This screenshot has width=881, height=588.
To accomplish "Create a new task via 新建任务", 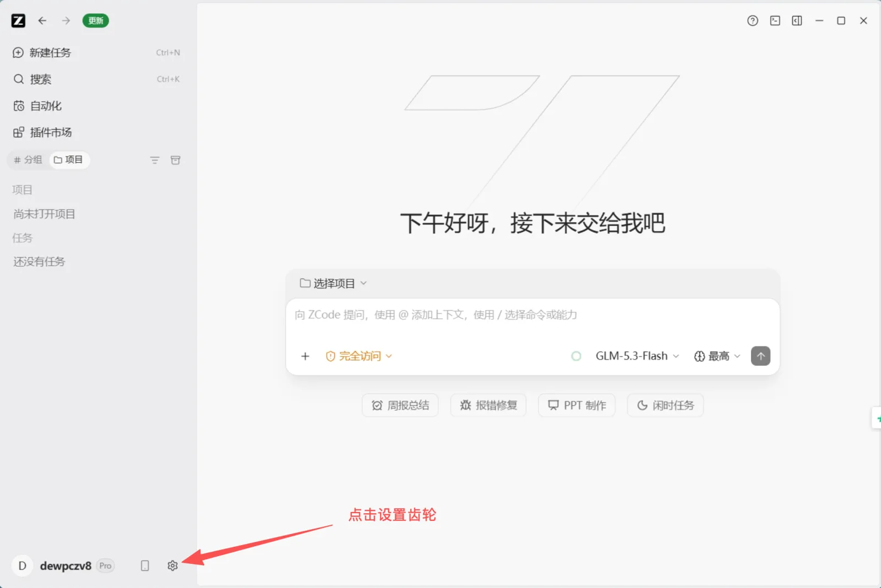I will click(96, 53).
